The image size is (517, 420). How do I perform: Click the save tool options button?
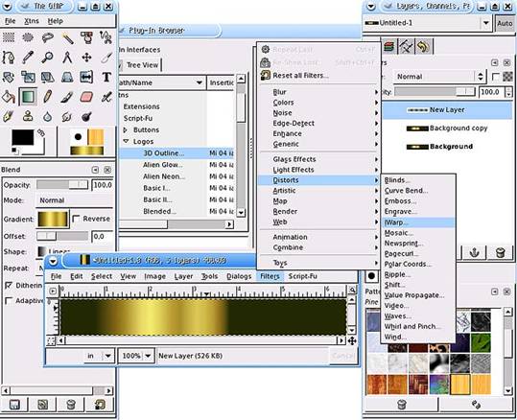click(x=14, y=404)
